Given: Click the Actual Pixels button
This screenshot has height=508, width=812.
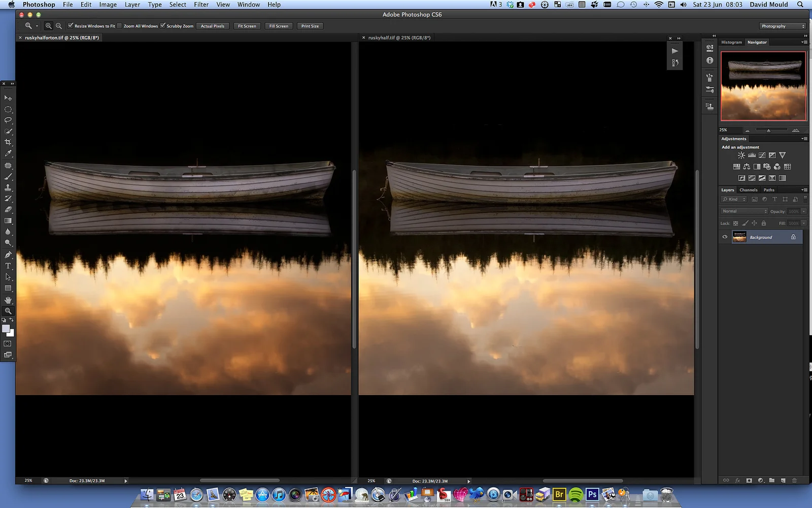Looking at the screenshot, I should pos(213,26).
